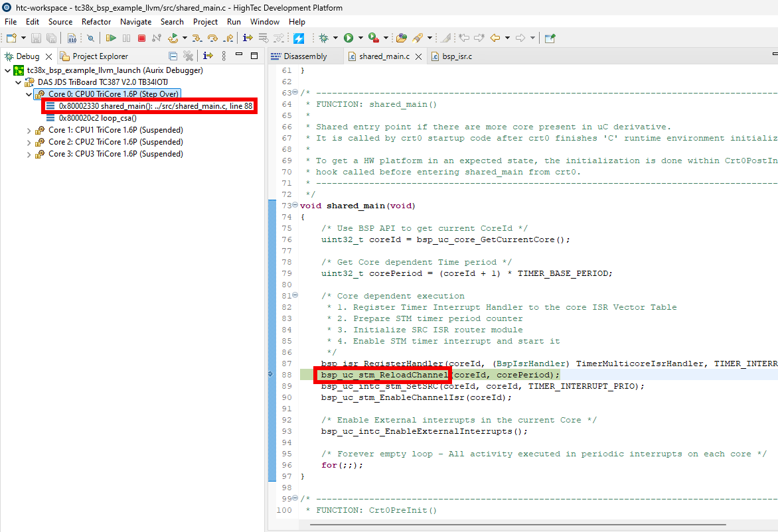This screenshot has height=532, width=778.
Task: Toggle Instruction Stepping Mode in main toolbar
Action: click(x=248, y=38)
